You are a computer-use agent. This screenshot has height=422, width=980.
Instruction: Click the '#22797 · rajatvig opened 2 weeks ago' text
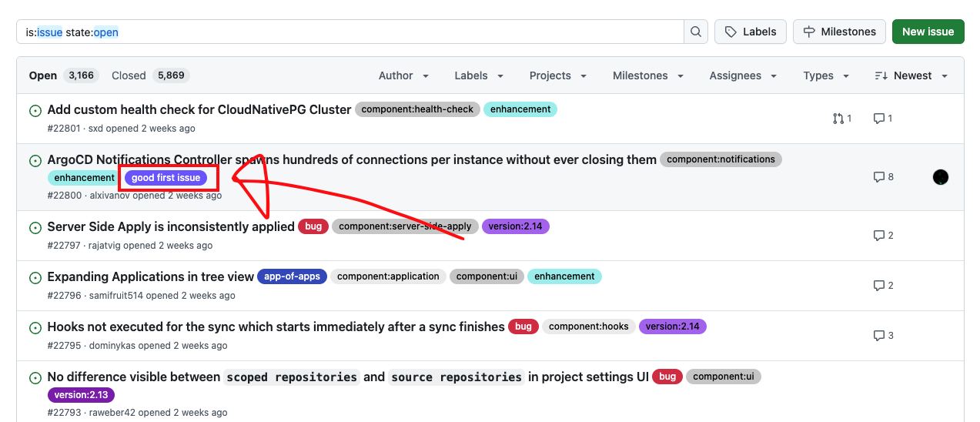click(130, 246)
